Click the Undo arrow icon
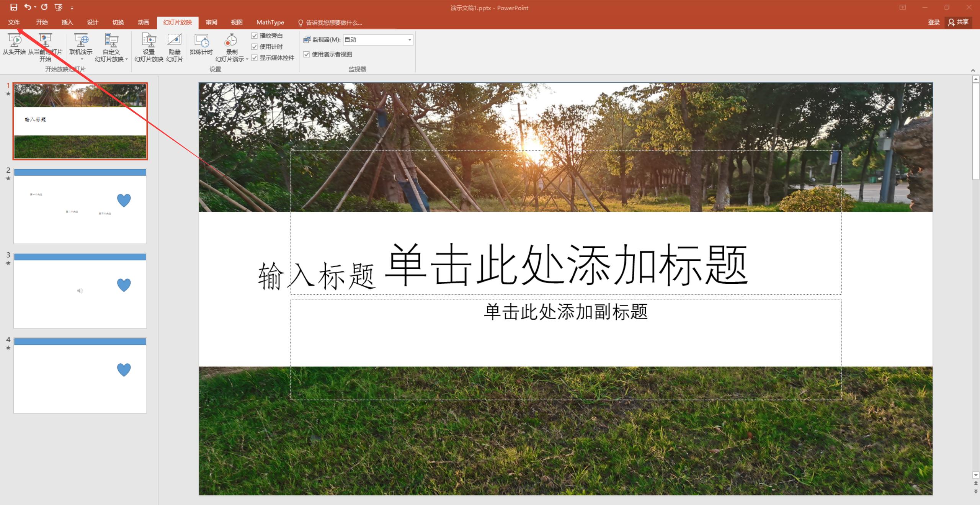Viewport: 980px width, 505px height. 28,7
